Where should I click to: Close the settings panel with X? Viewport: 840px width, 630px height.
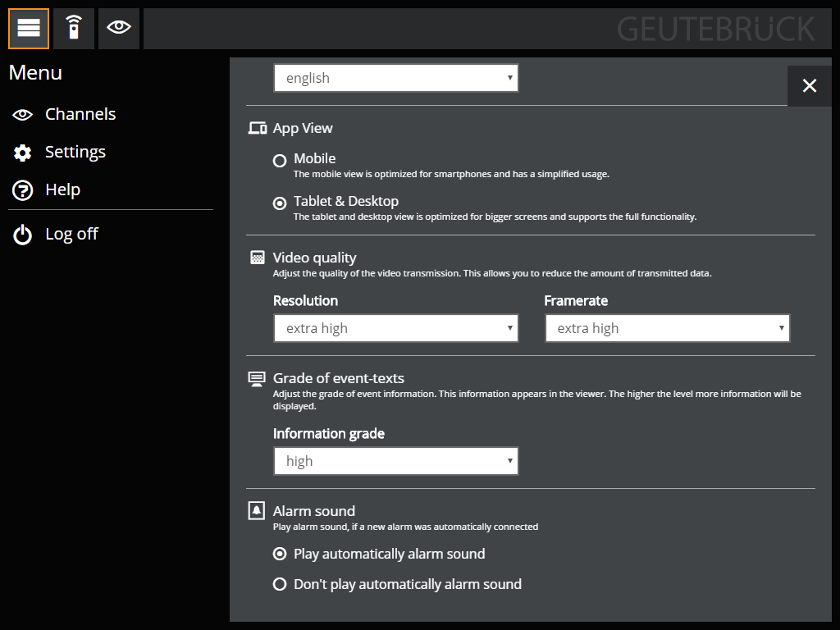pyautogui.click(x=810, y=85)
